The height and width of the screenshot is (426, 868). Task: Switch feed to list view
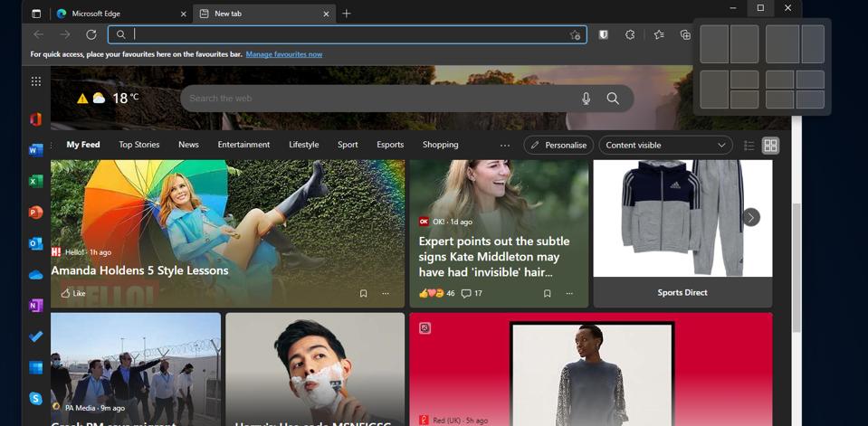click(x=749, y=146)
